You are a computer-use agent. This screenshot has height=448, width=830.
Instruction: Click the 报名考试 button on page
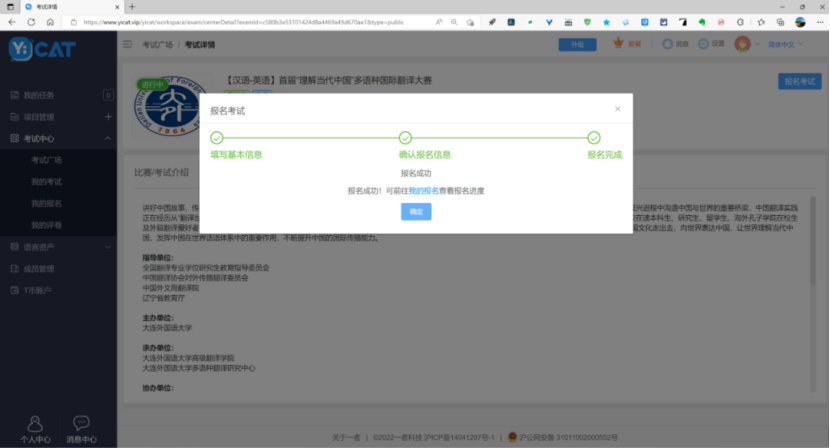[x=798, y=82]
